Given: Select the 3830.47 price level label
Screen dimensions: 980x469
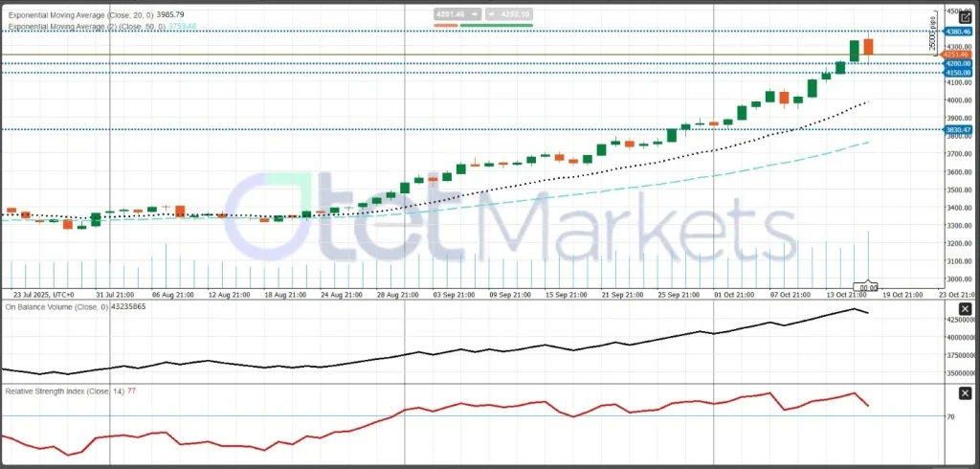Looking at the screenshot, I should (958, 129).
